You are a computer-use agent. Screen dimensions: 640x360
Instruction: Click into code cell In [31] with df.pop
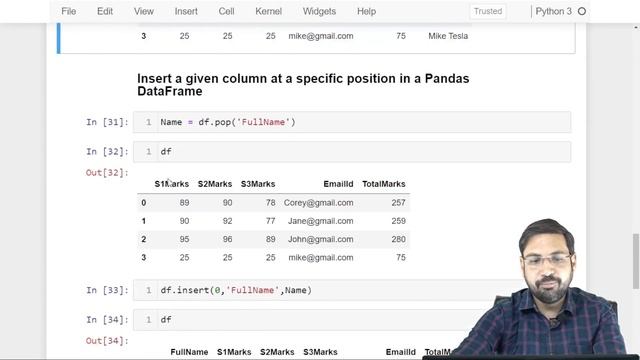click(352, 122)
